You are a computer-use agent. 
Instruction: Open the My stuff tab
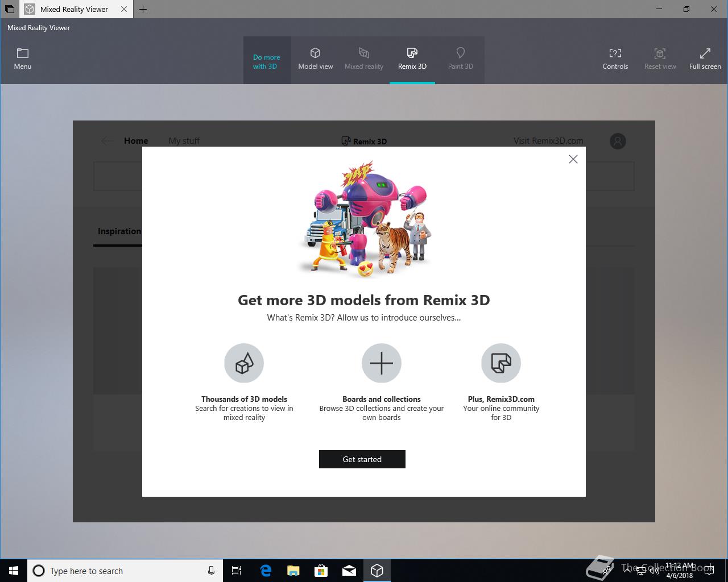coord(184,141)
